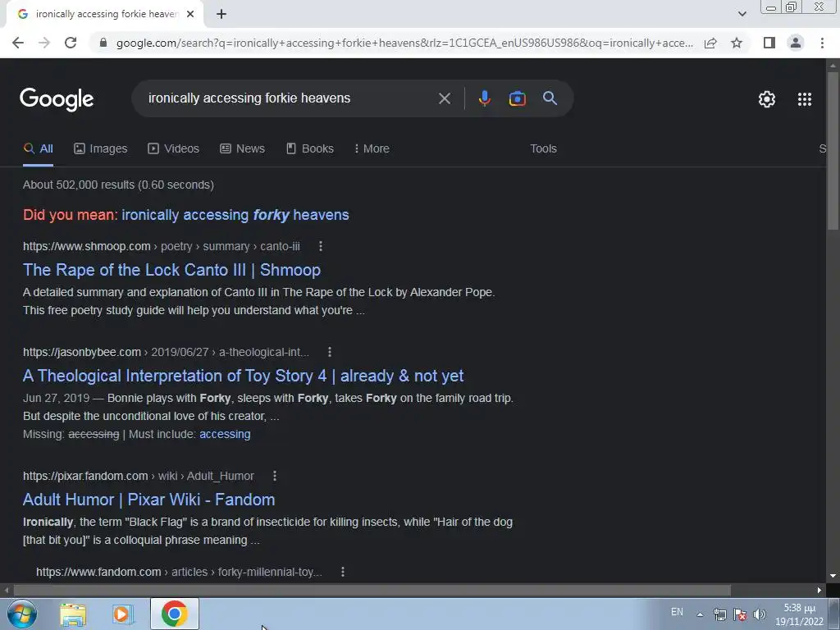Click the network tray icon
The image size is (840, 630).
click(x=720, y=614)
